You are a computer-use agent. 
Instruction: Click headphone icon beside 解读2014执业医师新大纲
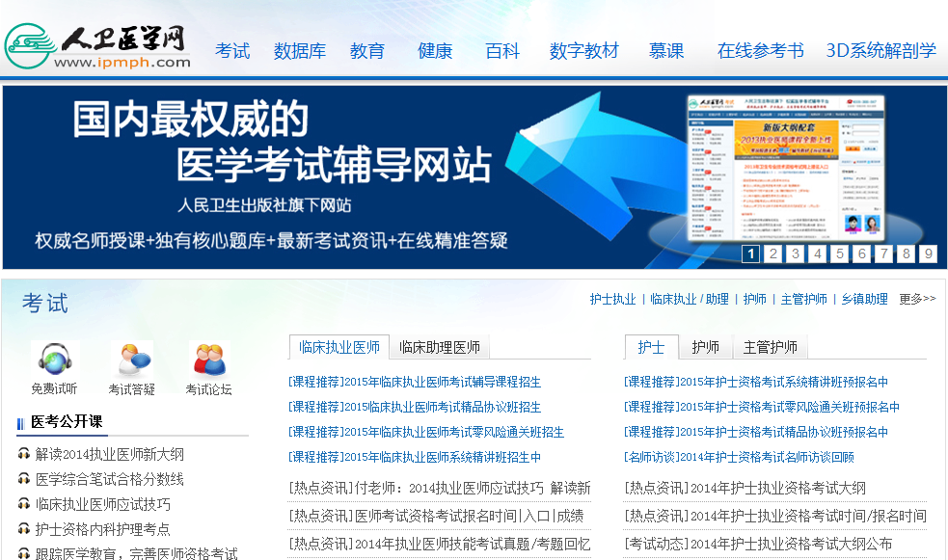tap(24, 454)
